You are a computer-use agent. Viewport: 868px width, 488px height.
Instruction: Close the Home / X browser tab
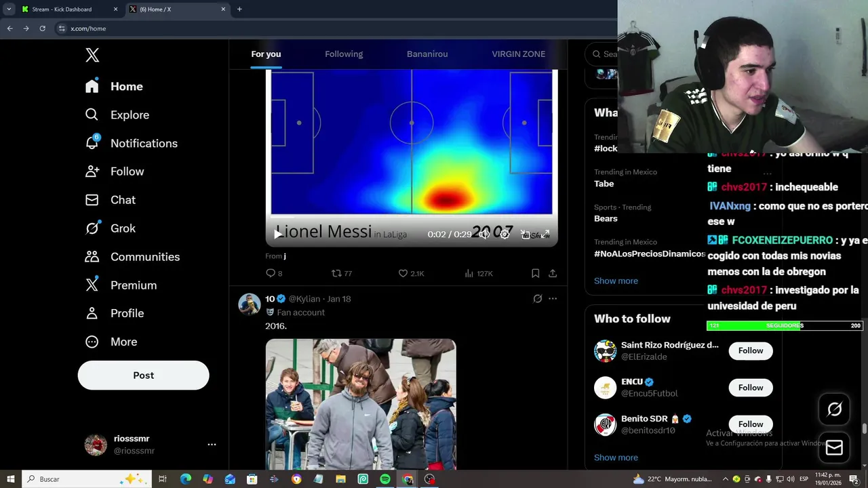[x=223, y=9]
